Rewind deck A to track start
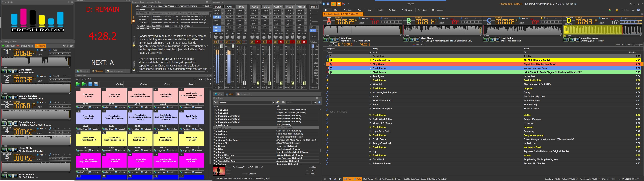 click(x=337, y=39)
